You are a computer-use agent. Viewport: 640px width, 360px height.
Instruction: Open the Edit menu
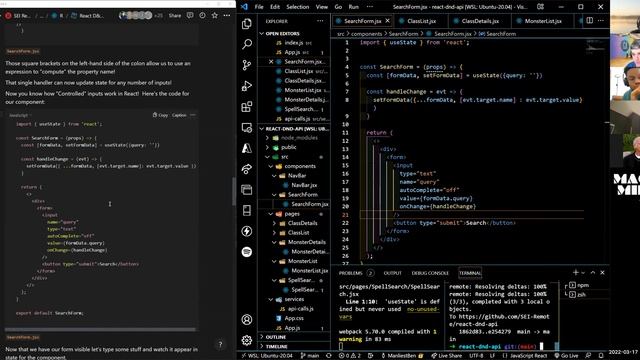pyautogui.click(x=275, y=7)
